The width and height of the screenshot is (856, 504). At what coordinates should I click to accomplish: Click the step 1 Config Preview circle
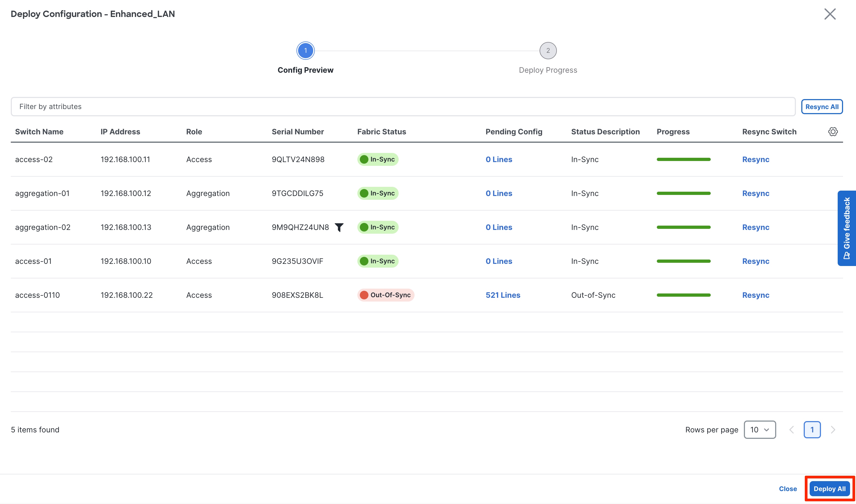(x=305, y=51)
